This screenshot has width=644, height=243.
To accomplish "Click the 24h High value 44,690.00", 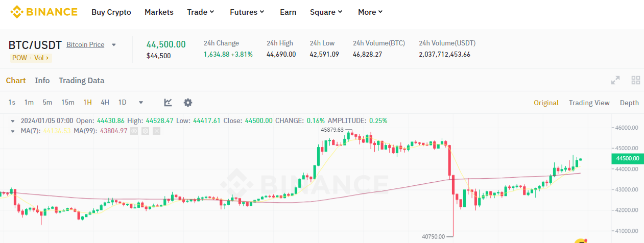I will click(x=281, y=54).
